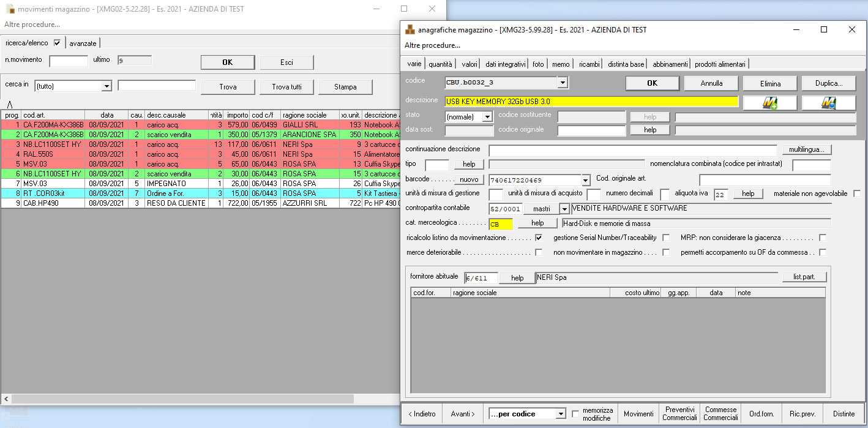The height and width of the screenshot is (428, 868).
Task: Click the Trova tutti button
Action: (x=286, y=87)
